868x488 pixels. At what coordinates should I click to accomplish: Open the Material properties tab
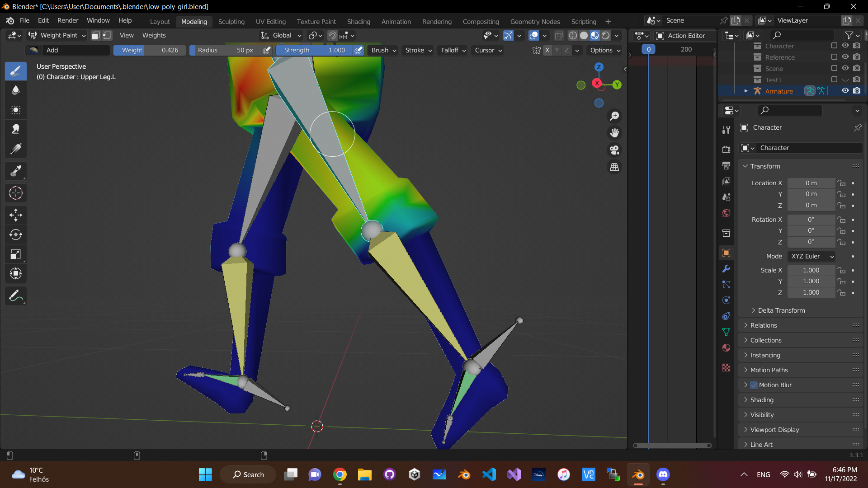tap(726, 347)
